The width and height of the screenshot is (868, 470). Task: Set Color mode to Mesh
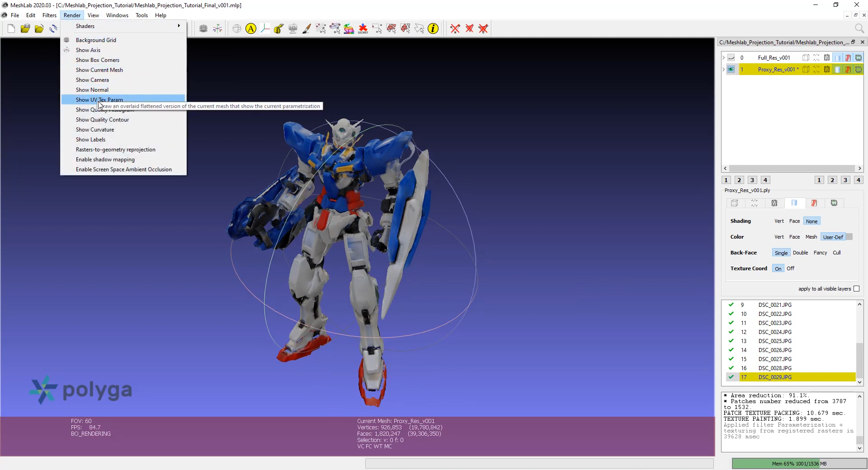(x=811, y=237)
